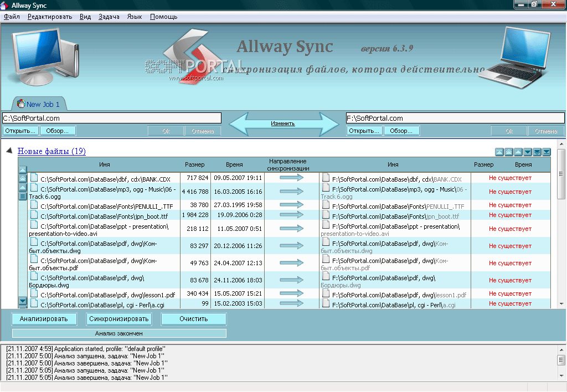Click size cell 4 416 788

(x=195, y=192)
